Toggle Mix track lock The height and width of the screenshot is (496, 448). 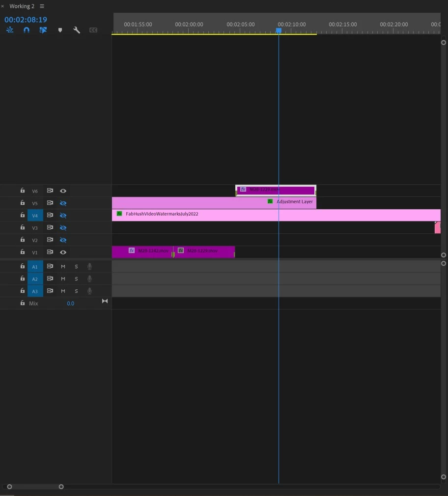23,303
